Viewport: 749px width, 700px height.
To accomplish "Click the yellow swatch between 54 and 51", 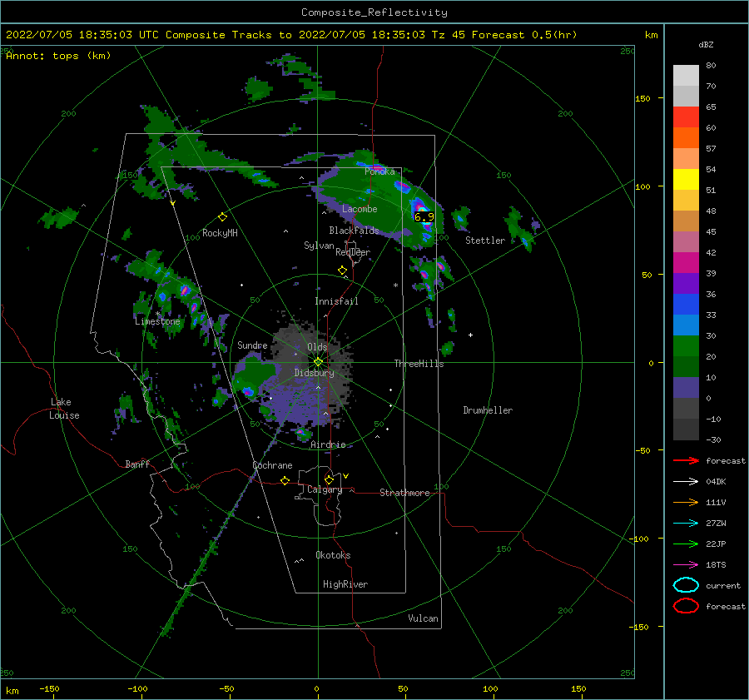I will pos(686,180).
